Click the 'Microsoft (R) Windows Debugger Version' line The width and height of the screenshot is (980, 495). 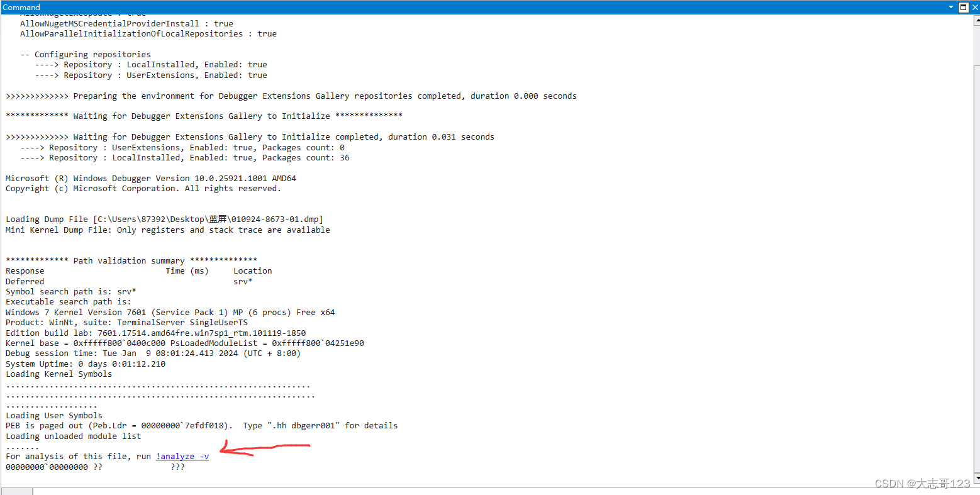coord(151,179)
